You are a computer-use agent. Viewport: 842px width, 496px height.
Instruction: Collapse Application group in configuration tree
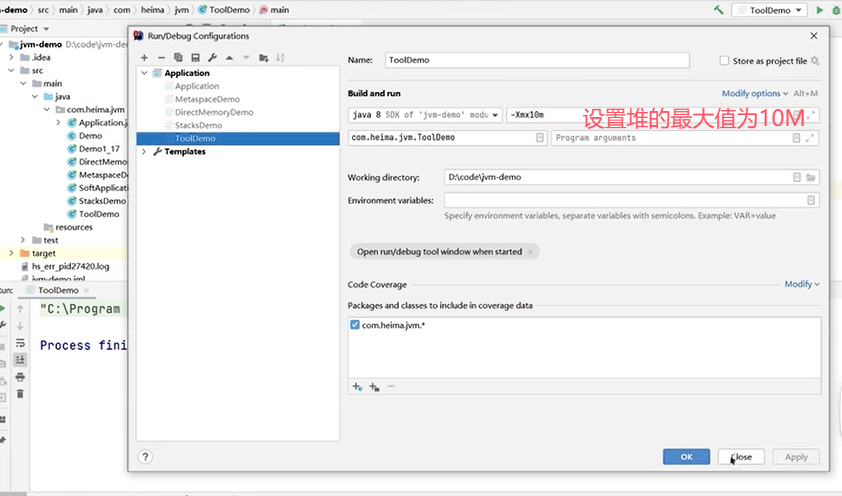pos(144,73)
